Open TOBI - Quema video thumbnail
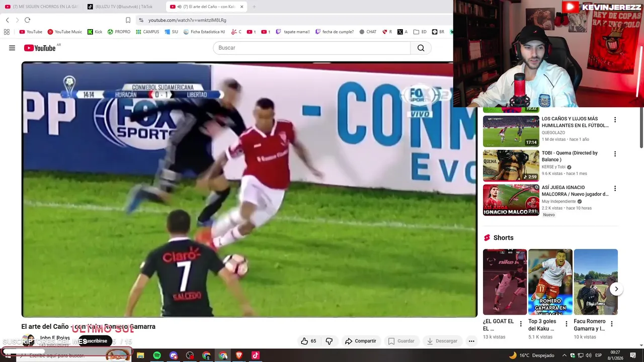 pos(511,165)
